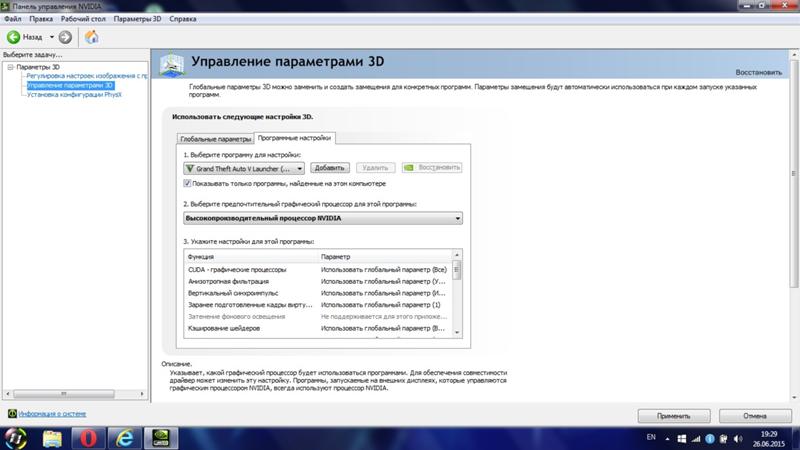Image resolution: width=800 pixels, height=450 pixels.
Task: Click task panel horizontal scrollbar thumb
Action: [64, 393]
